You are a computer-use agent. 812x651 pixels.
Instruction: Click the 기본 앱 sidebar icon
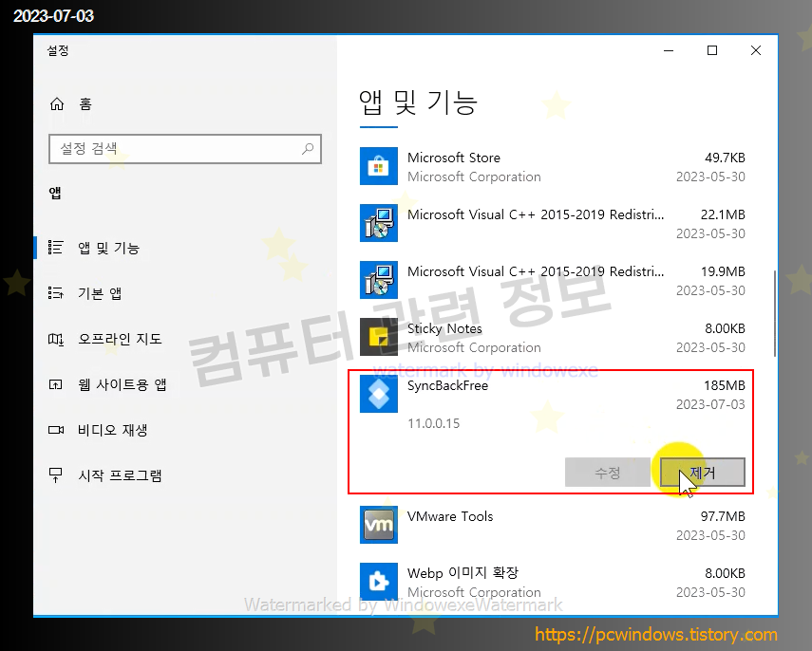[55, 293]
